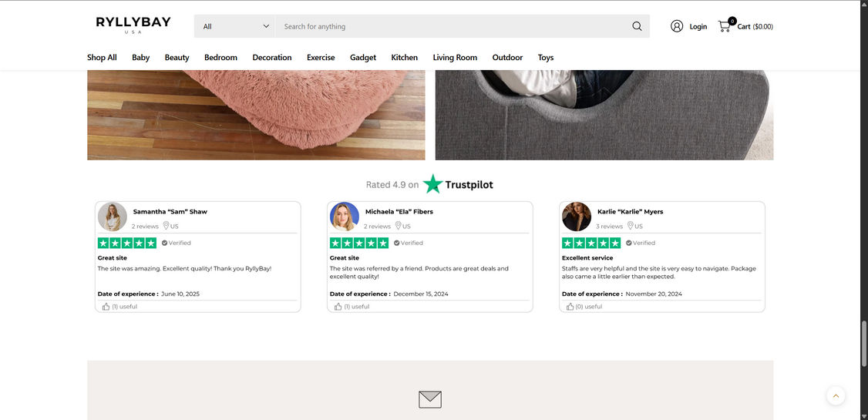
Task: Open the Beauty category
Action: click(177, 58)
